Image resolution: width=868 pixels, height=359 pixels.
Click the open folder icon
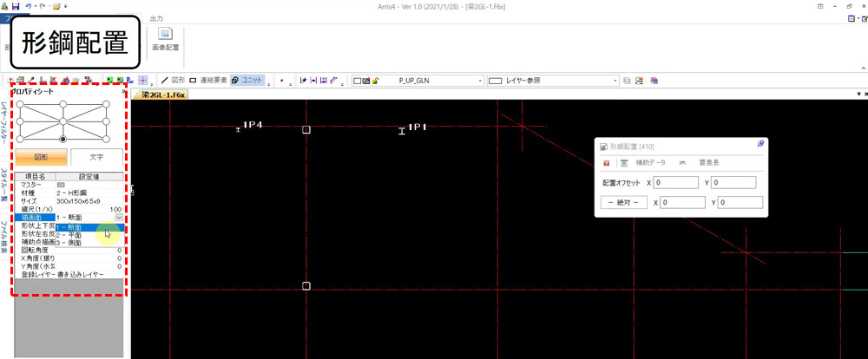tap(56, 6)
